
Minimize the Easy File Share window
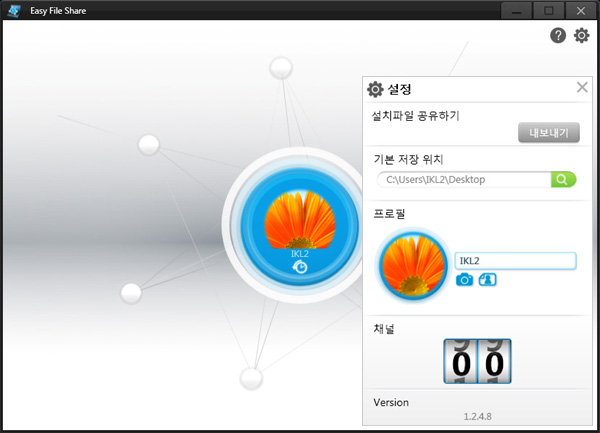(x=516, y=11)
